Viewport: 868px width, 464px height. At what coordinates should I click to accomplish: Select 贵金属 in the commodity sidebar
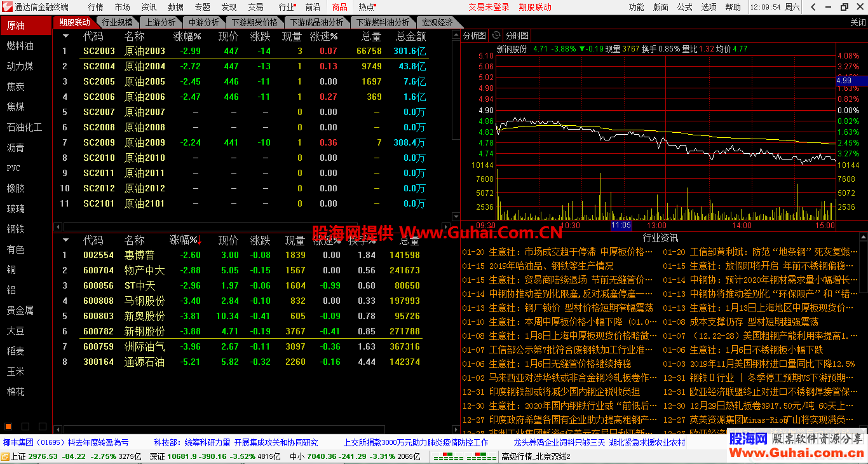(x=20, y=310)
